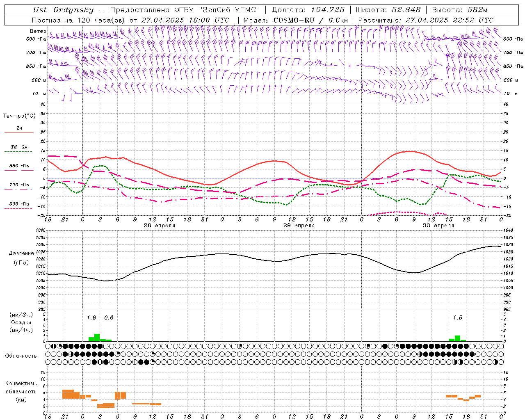
Task: Click the station name 'Ust-Ordynsky' in the header
Action: click(x=63, y=10)
